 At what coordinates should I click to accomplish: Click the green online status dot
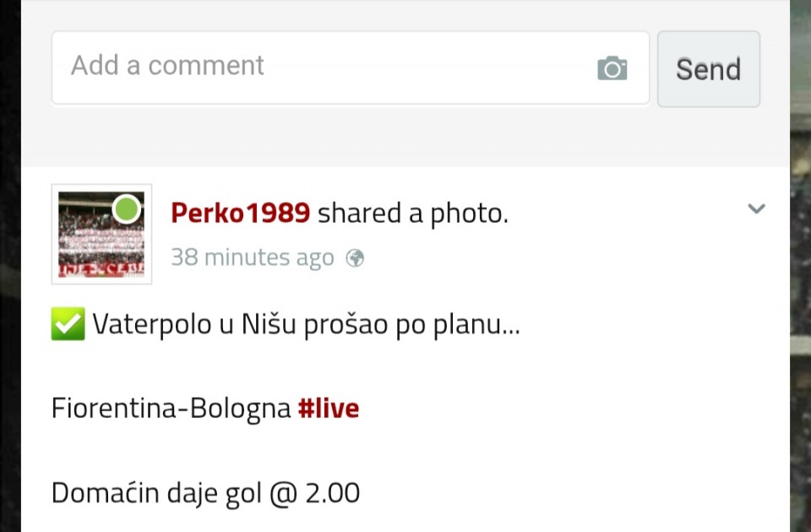[127, 209]
